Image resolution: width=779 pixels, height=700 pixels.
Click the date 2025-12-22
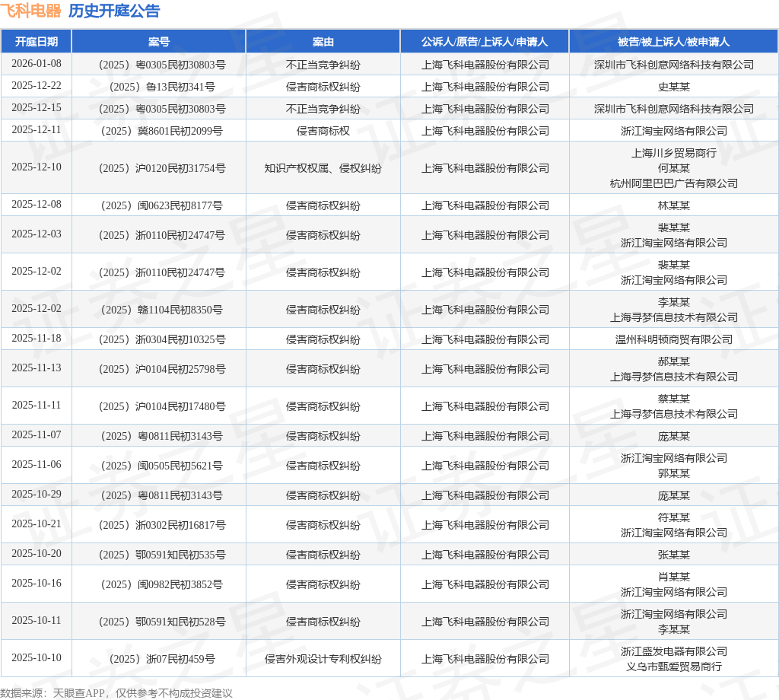coord(37,86)
